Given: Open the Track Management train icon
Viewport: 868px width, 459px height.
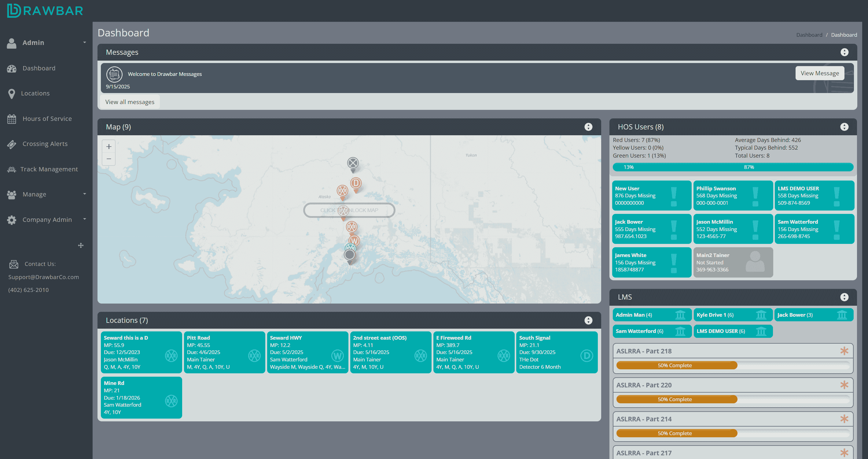Looking at the screenshot, I should coord(11,169).
